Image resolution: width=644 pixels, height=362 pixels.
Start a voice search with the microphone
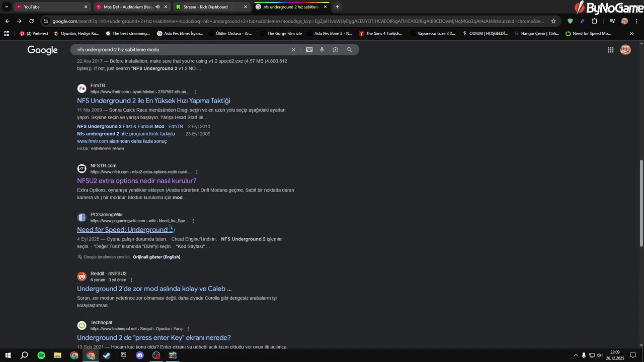pyautogui.click(x=322, y=50)
